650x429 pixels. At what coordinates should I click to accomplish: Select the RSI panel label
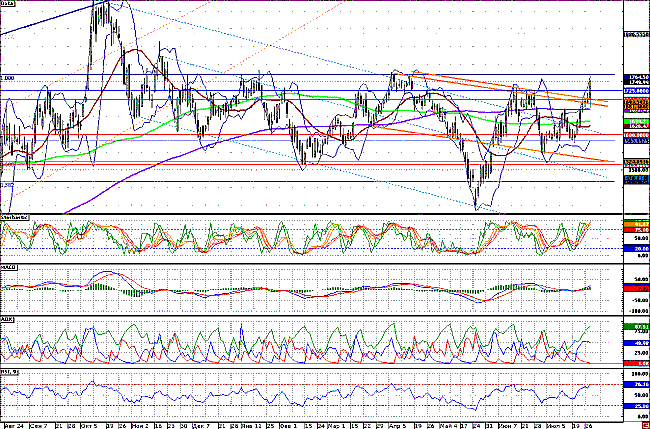tap(8, 371)
